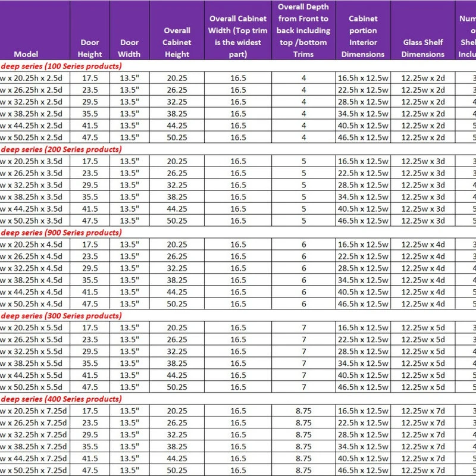Click the Door Width column header
The image size is (476, 476).
click(x=129, y=48)
